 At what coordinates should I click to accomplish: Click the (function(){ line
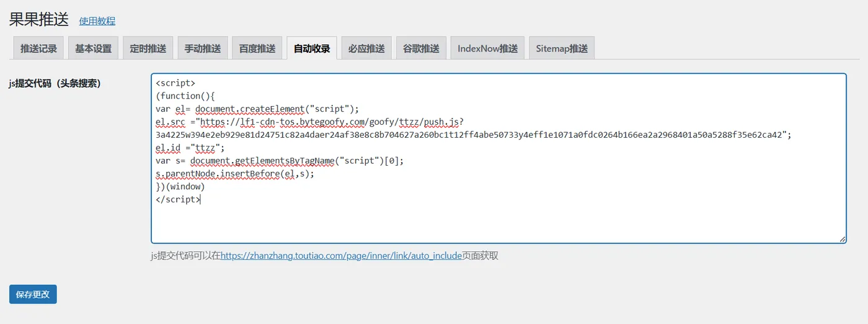tap(185, 96)
